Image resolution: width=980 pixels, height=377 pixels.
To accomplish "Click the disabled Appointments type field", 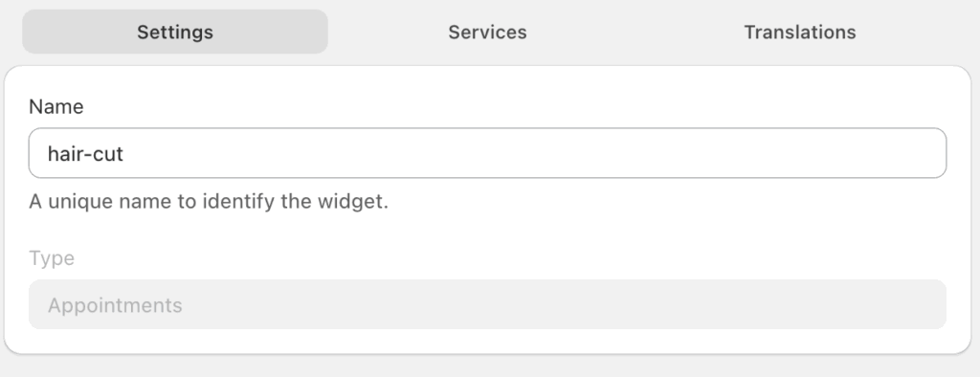I will pos(487,304).
